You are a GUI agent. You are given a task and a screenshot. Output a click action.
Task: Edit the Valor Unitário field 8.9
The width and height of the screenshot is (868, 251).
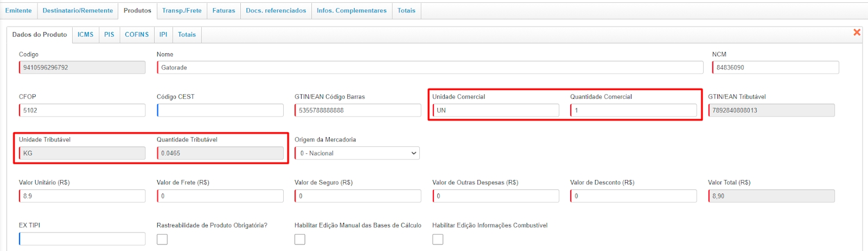(x=82, y=196)
